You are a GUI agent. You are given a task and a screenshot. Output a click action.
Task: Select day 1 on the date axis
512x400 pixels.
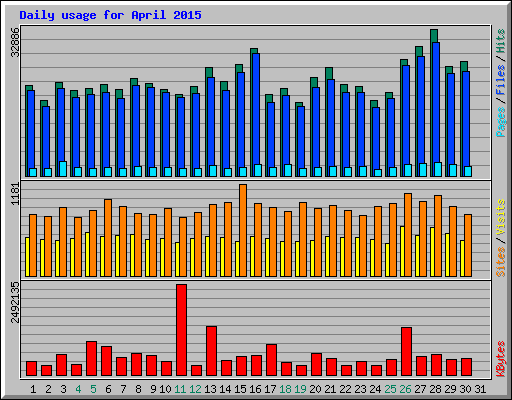pyautogui.click(x=33, y=389)
